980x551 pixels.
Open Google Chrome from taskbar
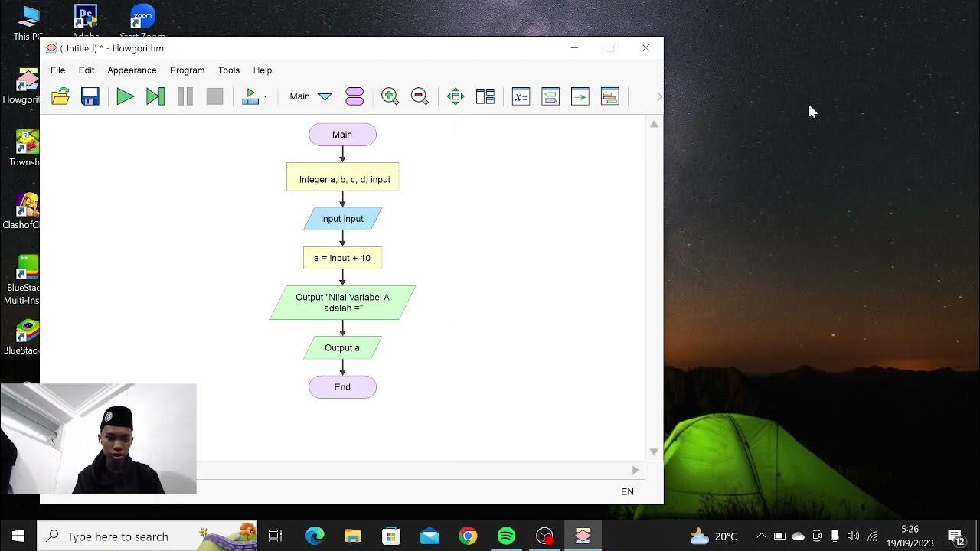468,536
